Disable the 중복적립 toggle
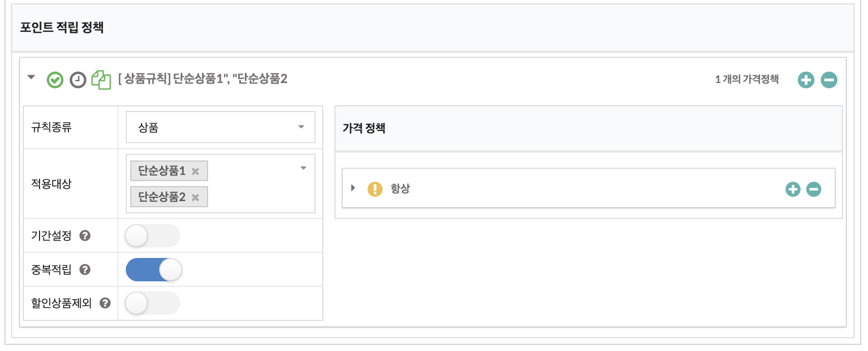 click(154, 270)
